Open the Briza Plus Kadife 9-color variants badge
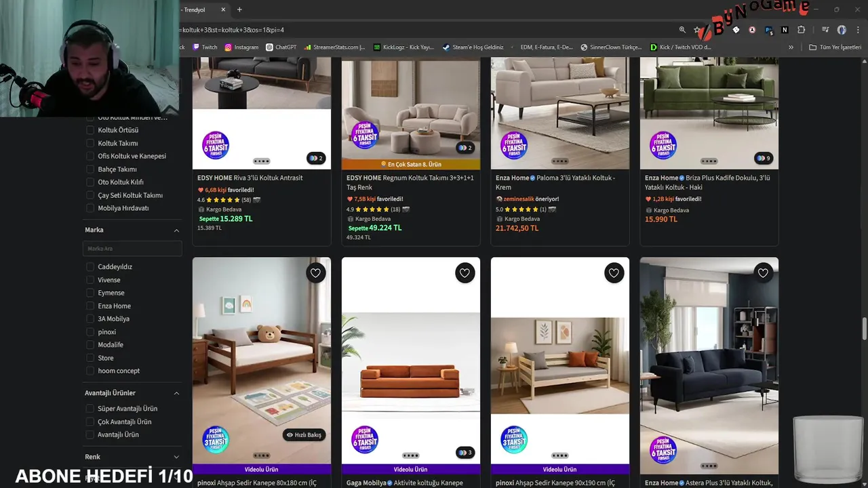 (764, 158)
